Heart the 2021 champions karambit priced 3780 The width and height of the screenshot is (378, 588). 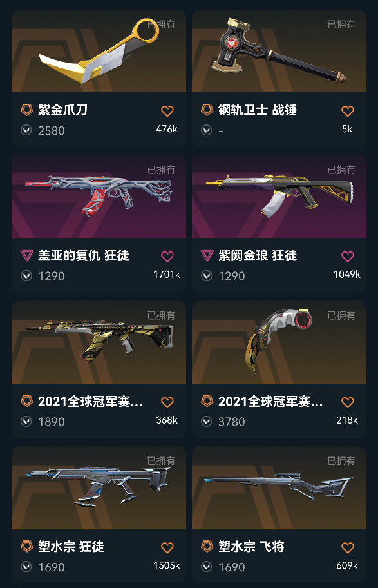347,402
